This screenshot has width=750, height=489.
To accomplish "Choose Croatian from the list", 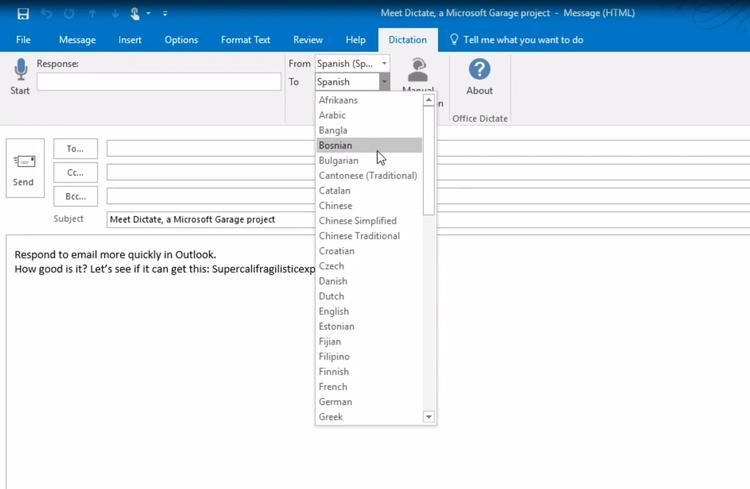I will (369, 251).
